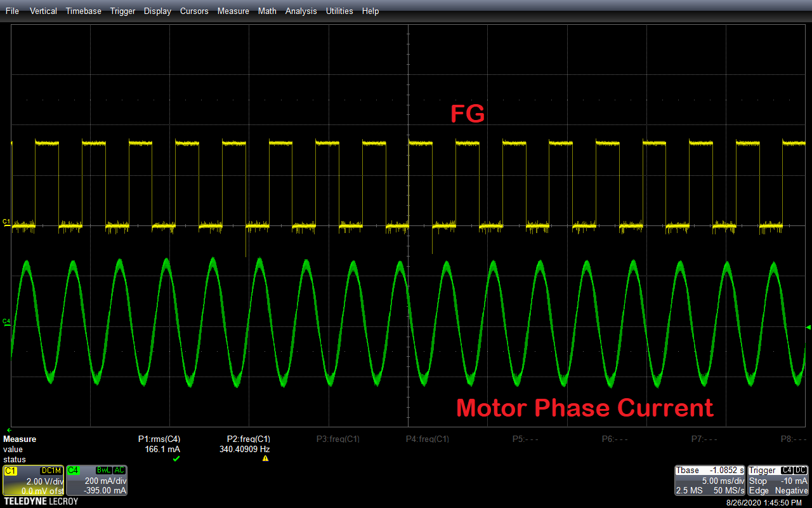Open the Tbase timebase descriptor box

tap(709, 480)
